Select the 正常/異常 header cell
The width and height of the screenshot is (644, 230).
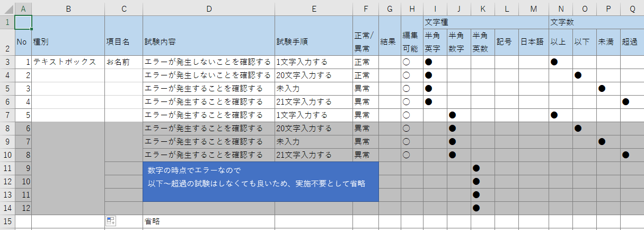tap(366, 42)
